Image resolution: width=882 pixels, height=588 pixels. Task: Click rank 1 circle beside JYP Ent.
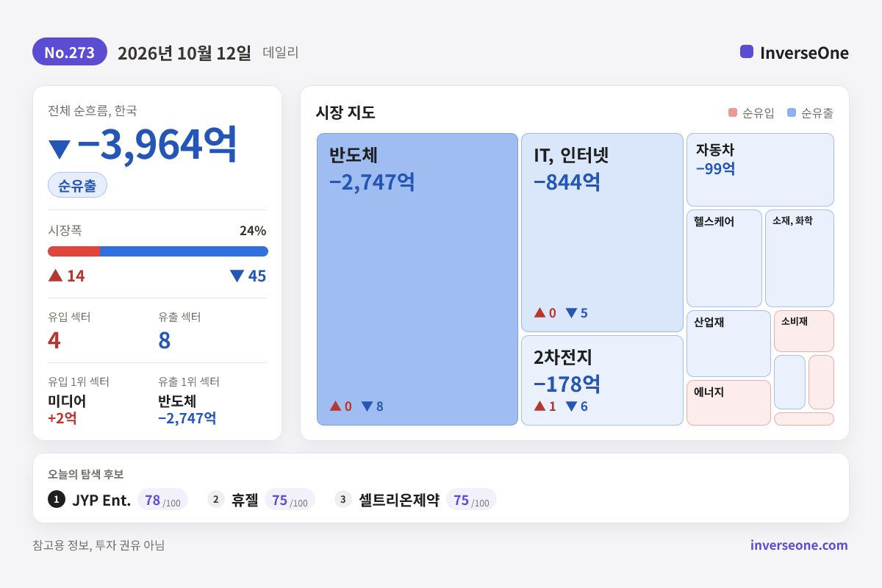coord(57,499)
